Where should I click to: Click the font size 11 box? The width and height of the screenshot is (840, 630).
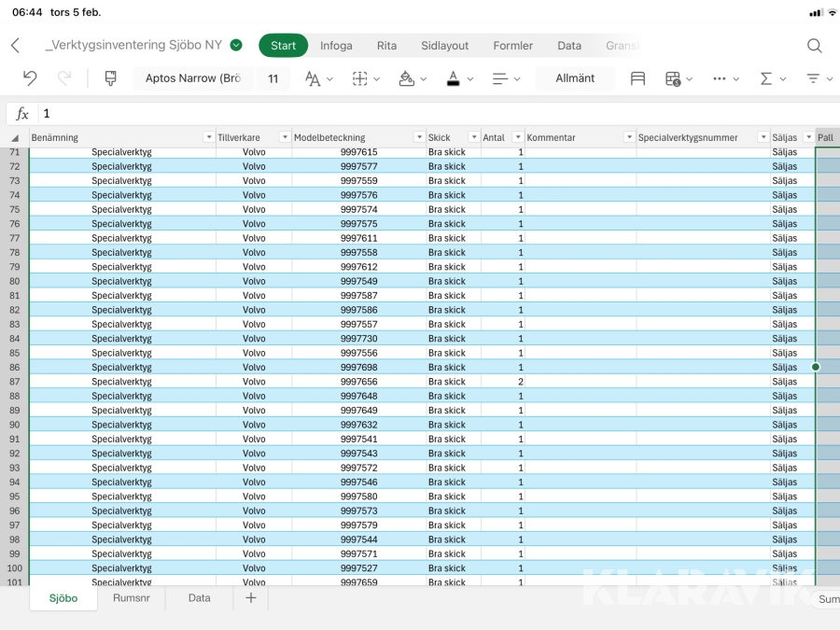tap(273, 78)
